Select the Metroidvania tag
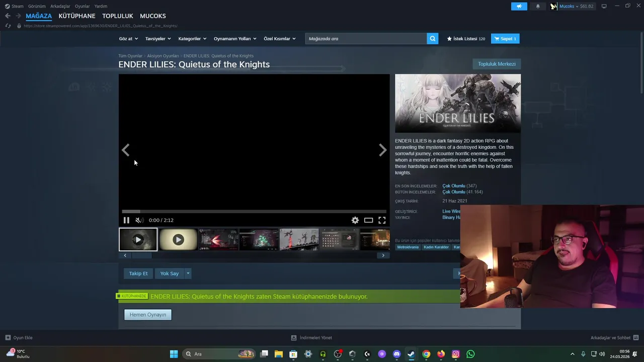644x362 pixels. (408, 247)
